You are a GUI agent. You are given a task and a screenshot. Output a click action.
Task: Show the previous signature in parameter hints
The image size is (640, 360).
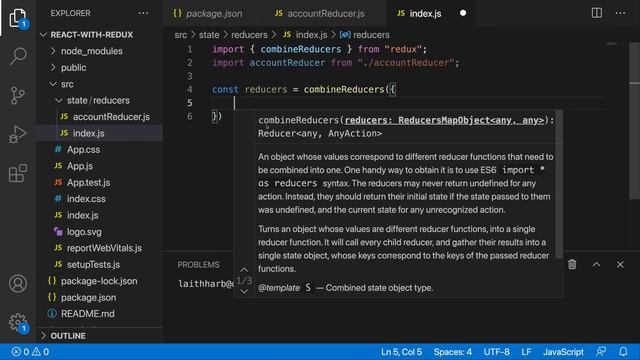pos(244,270)
